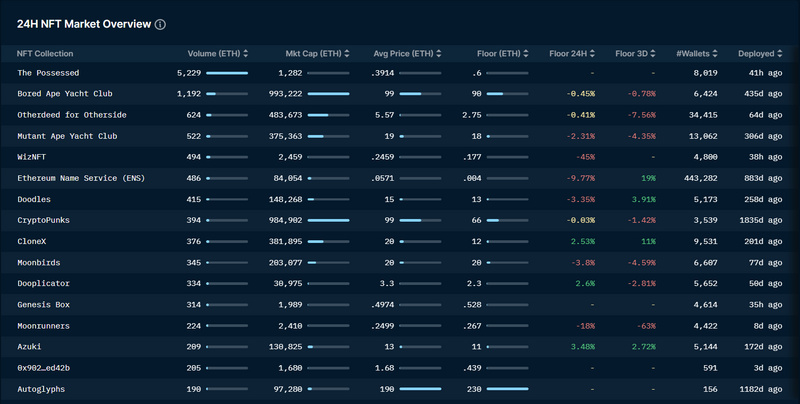Click the info icon beside 24H NFT Market Overview
800x404 pixels.
(x=160, y=24)
